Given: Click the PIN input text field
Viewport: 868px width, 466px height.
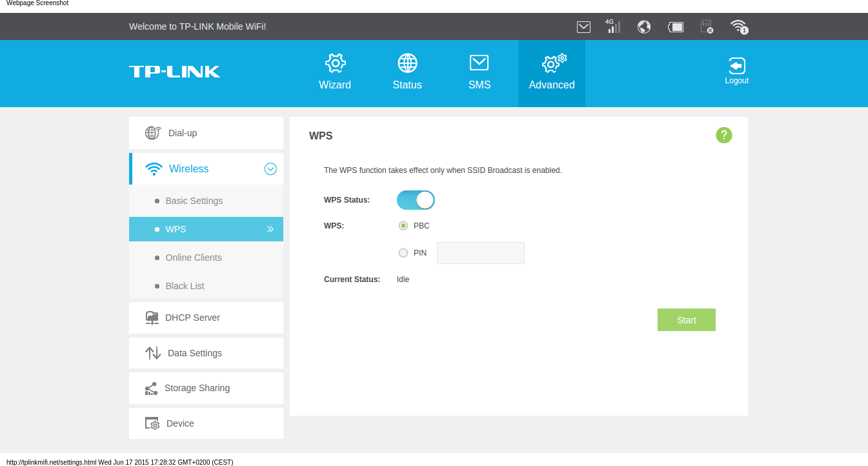Looking at the screenshot, I should tap(480, 253).
